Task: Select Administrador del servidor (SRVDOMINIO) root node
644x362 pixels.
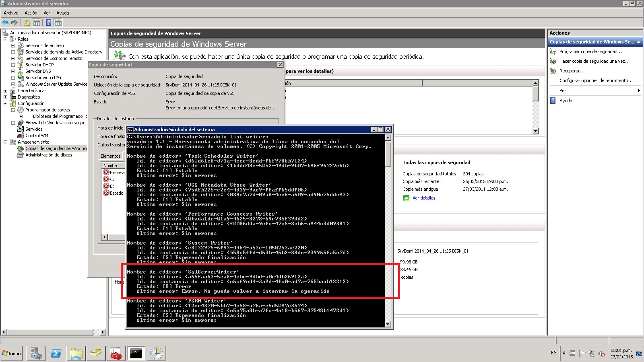Action: [50, 33]
